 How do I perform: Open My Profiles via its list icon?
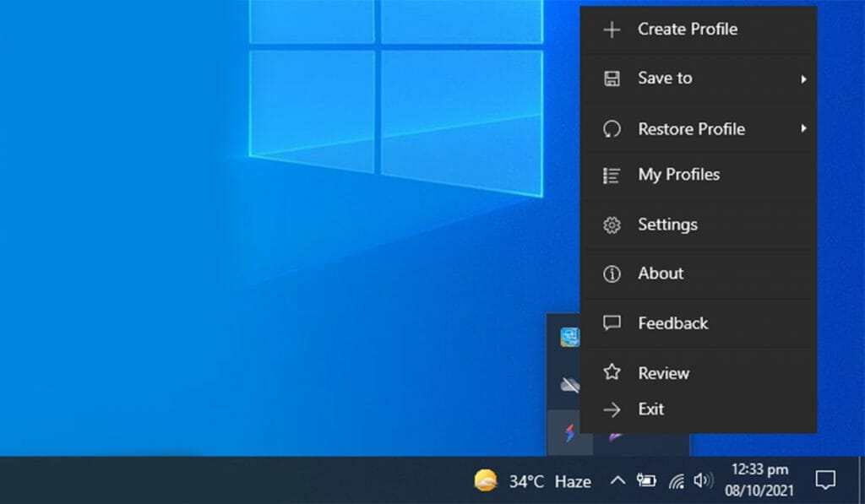coord(612,176)
